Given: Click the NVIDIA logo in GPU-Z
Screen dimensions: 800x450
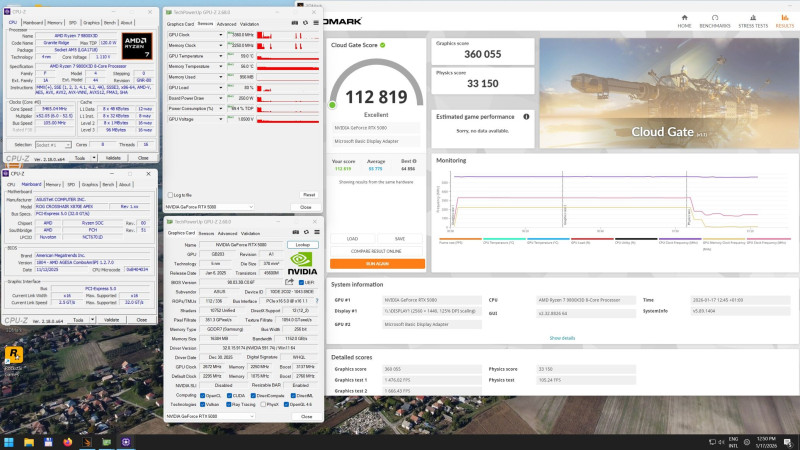Looking at the screenshot, I should click(302, 263).
